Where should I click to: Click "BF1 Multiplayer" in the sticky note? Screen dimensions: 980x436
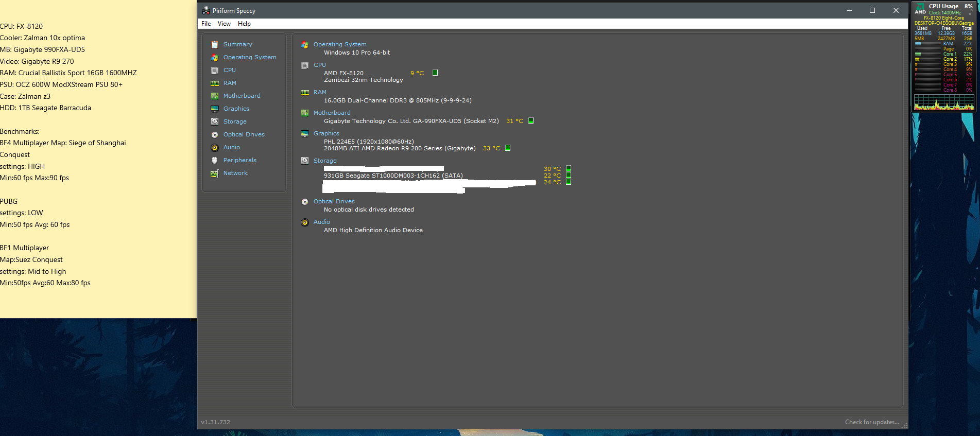(x=24, y=248)
